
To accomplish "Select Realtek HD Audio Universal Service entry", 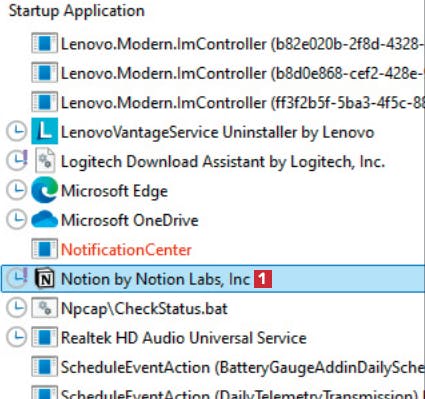I will click(184, 338).
